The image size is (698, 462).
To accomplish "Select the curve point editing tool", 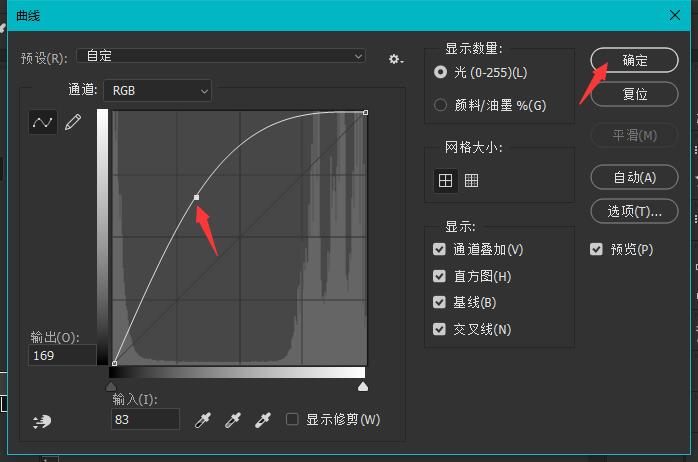I will [43, 122].
